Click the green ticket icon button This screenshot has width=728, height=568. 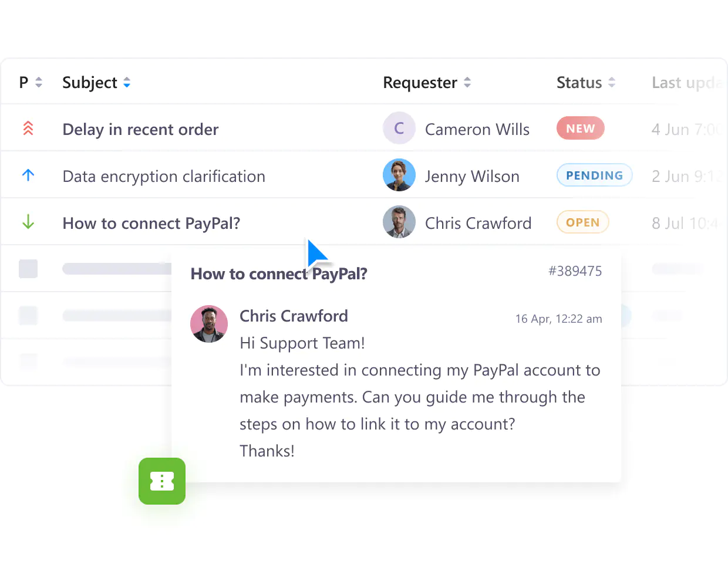162,481
